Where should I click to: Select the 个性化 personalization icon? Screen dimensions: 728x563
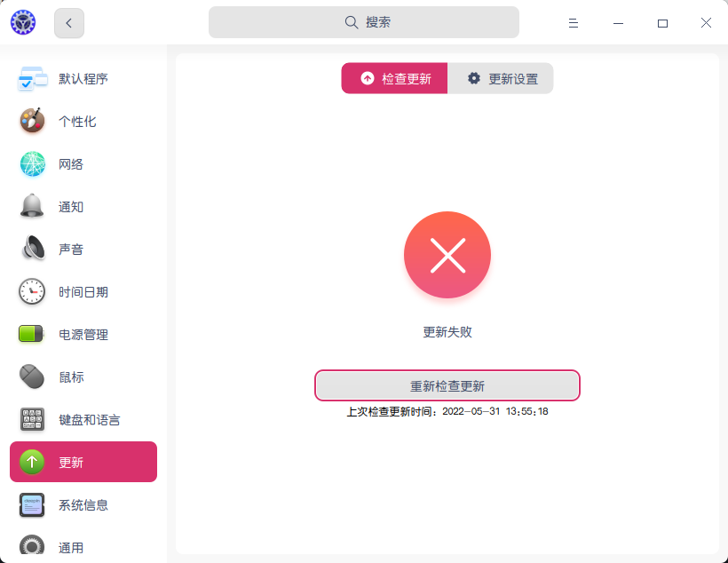pyautogui.click(x=32, y=121)
